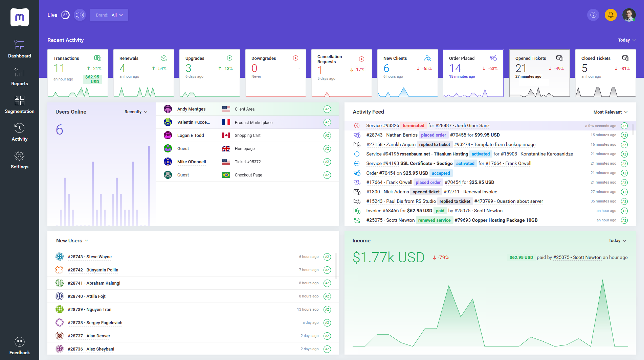Click the Feedback smiley icon
The height and width of the screenshot is (360, 644).
pos(20,342)
